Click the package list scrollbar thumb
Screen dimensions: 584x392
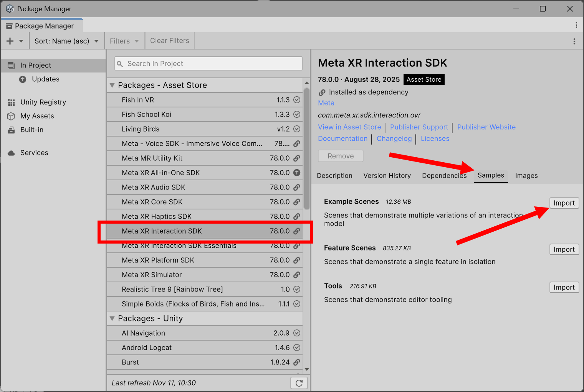pyautogui.click(x=306, y=149)
